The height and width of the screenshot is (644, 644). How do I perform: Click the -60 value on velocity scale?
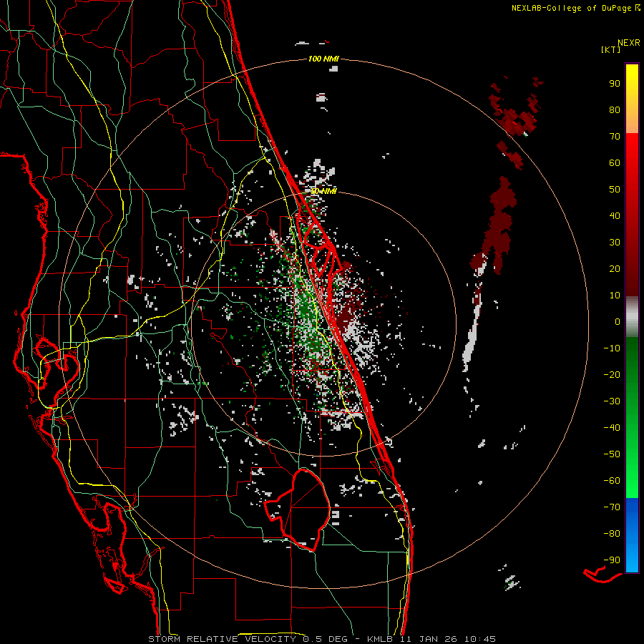[612, 481]
